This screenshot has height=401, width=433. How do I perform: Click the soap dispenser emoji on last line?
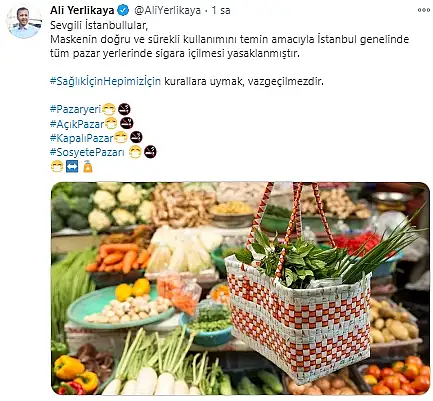click(x=87, y=166)
